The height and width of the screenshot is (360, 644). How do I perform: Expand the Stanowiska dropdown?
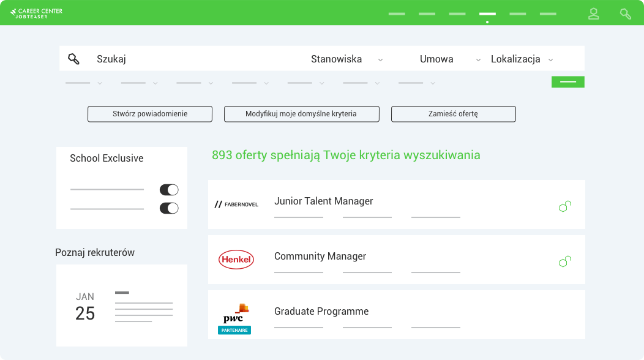click(x=346, y=59)
